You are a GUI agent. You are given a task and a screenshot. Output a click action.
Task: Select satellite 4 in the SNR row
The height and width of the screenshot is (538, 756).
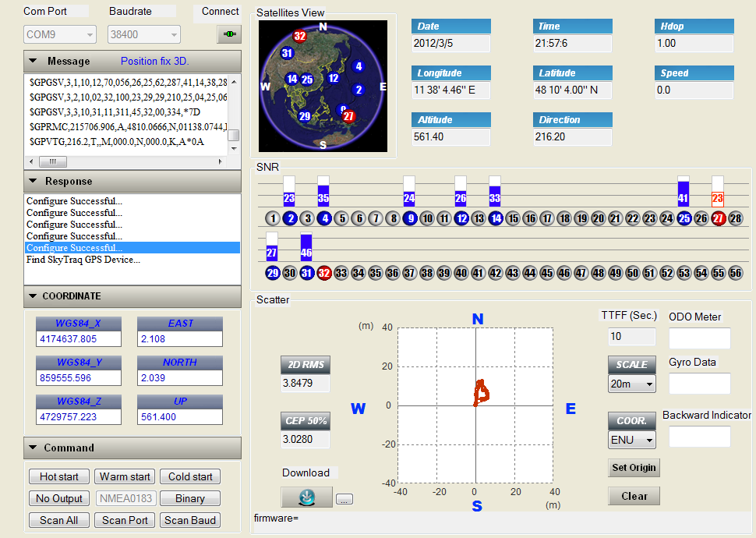[x=324, y=218]
